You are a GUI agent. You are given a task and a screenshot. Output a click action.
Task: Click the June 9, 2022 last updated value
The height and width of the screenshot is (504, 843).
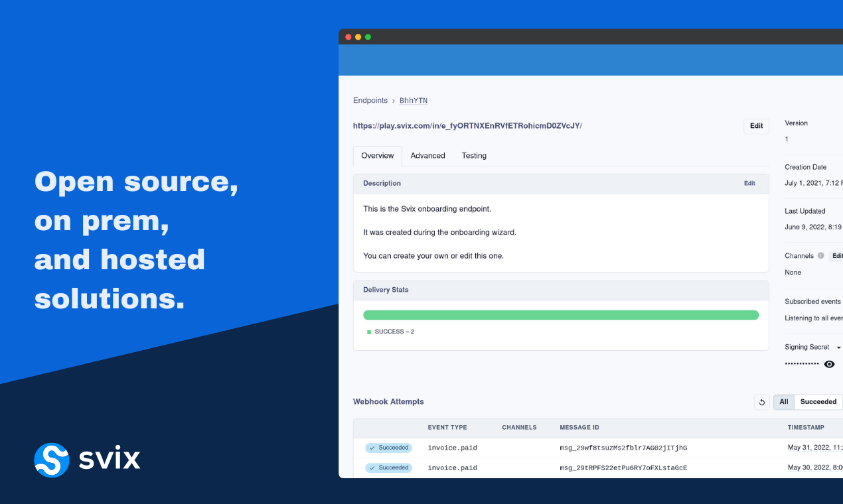click(x=814, y=227)
